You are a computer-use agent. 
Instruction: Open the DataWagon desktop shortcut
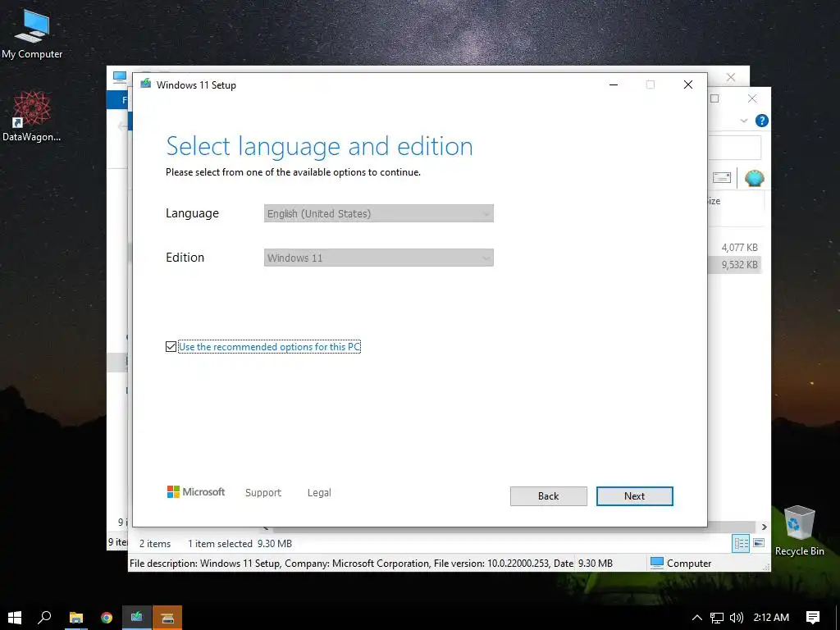coord(32,116)
